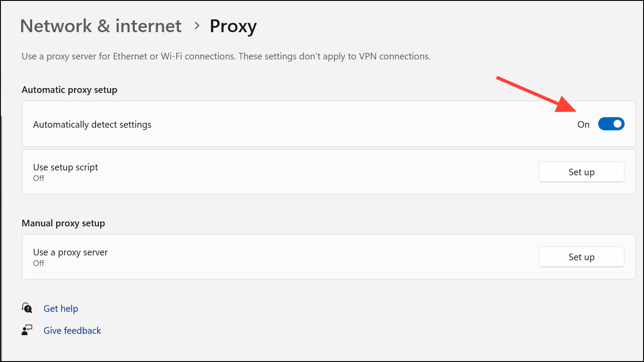Click the Manual proxy setup heading
Screen dimensions: 644x362
pyautogui.click(x=63, y=223)
